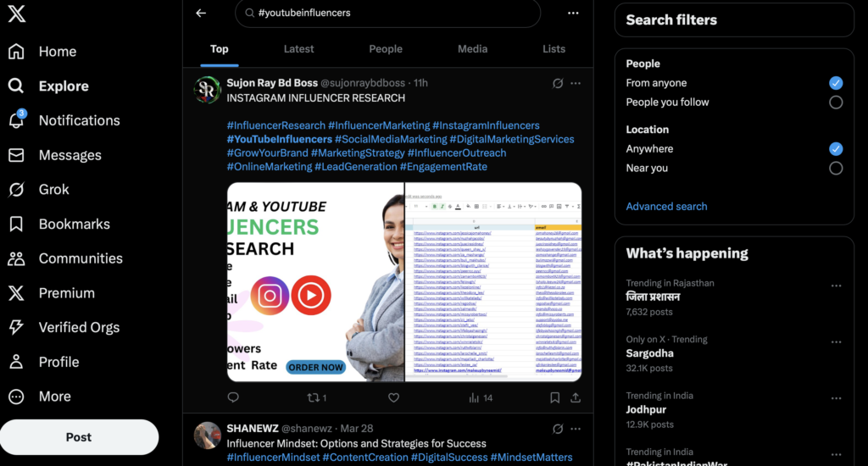Open the #EngagementRate hashtag
This screenshot has width=868, height=466.
(x=443, y=167)
